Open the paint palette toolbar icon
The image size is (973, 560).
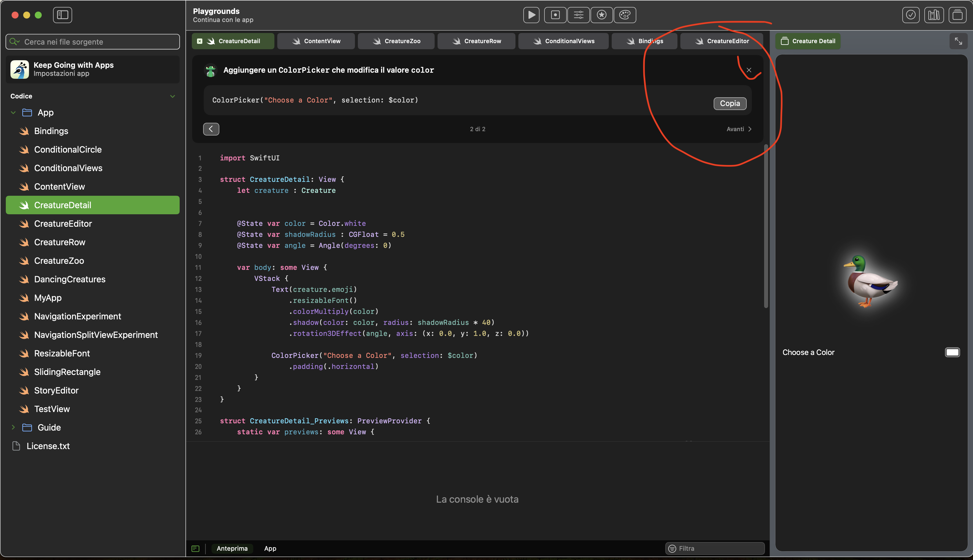point(625,15)
